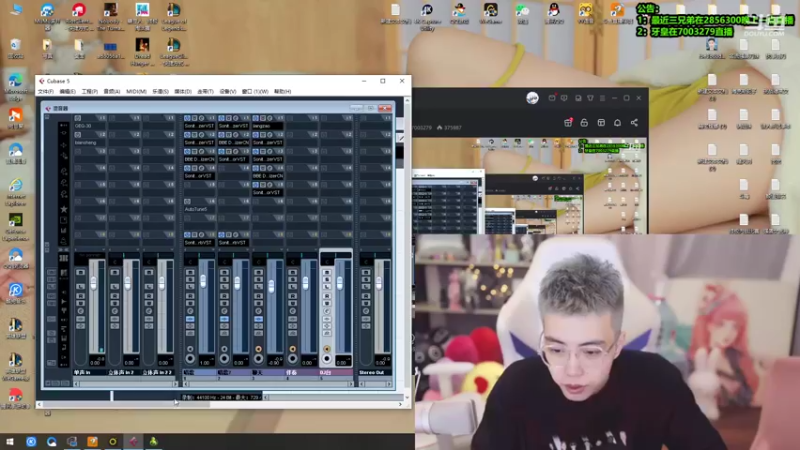Click Stereo Out fader handle
Viewport: 800px width, 450px height.
click(379, 284)
